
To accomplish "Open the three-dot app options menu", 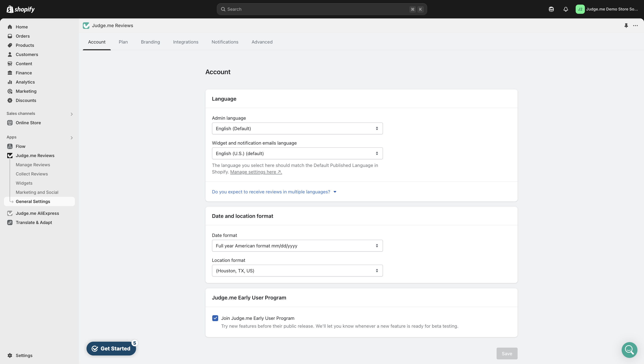I will [x=635, y=26].
